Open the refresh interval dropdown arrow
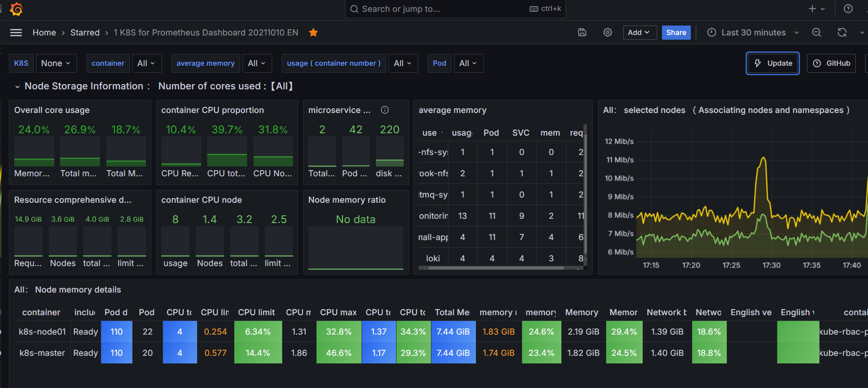Viewport: 868px width, 388px height. (862, 33)
